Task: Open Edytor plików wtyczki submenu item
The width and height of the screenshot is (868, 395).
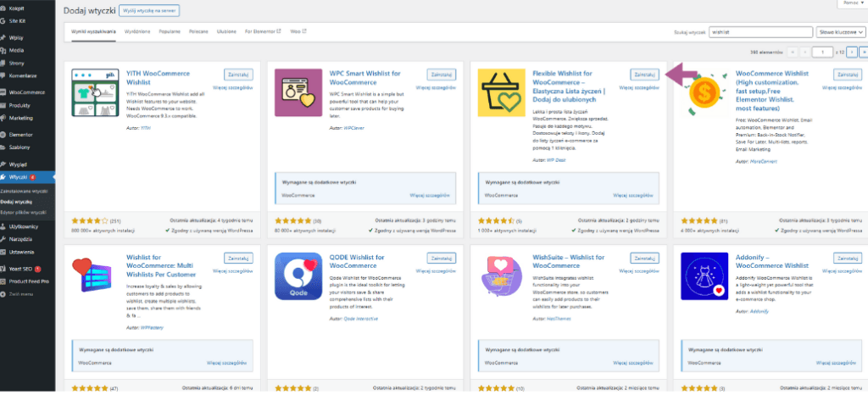Action: 23,212
